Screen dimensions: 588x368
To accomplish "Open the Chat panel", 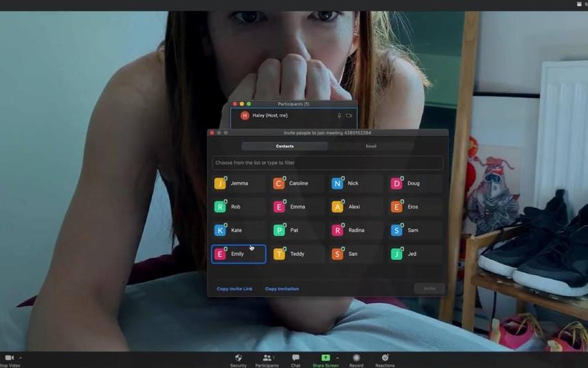I will [x=295, y=358].
